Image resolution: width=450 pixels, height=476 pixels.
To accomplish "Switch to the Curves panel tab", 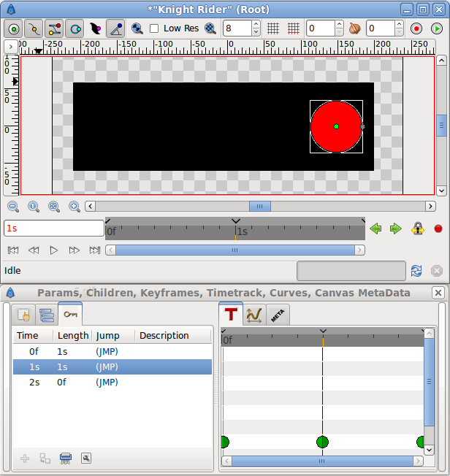I will (x=254, y=315).
